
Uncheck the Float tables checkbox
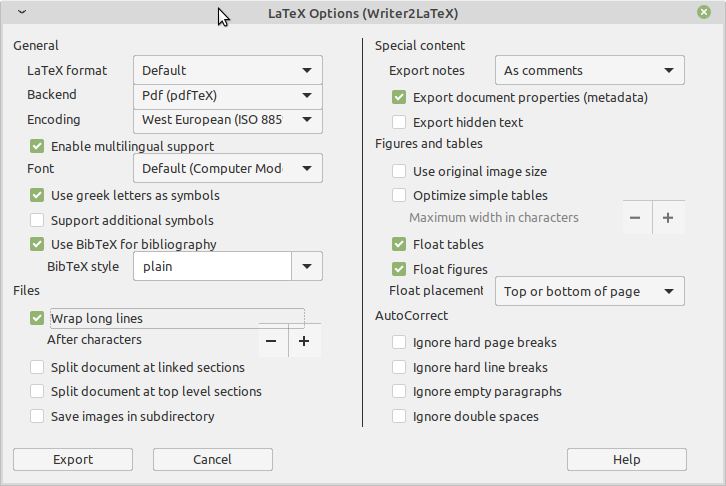point(400,244)
